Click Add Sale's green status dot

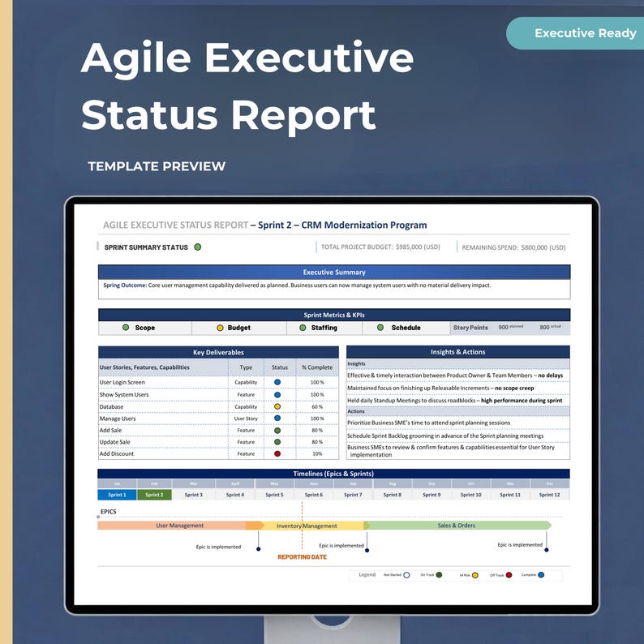pyautogui.click(x=277, y=431)
